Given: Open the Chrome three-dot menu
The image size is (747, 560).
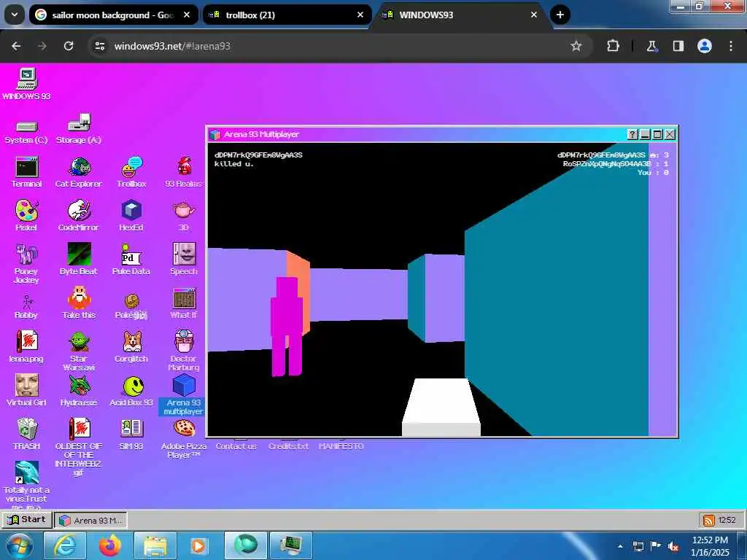Looking at the screenshot, I should point(731,46).
